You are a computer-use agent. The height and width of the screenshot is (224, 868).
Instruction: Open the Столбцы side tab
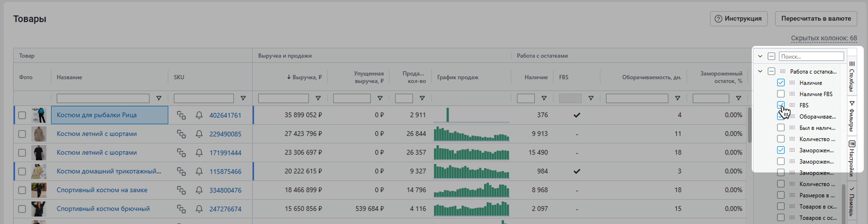(x=852, y=76)
